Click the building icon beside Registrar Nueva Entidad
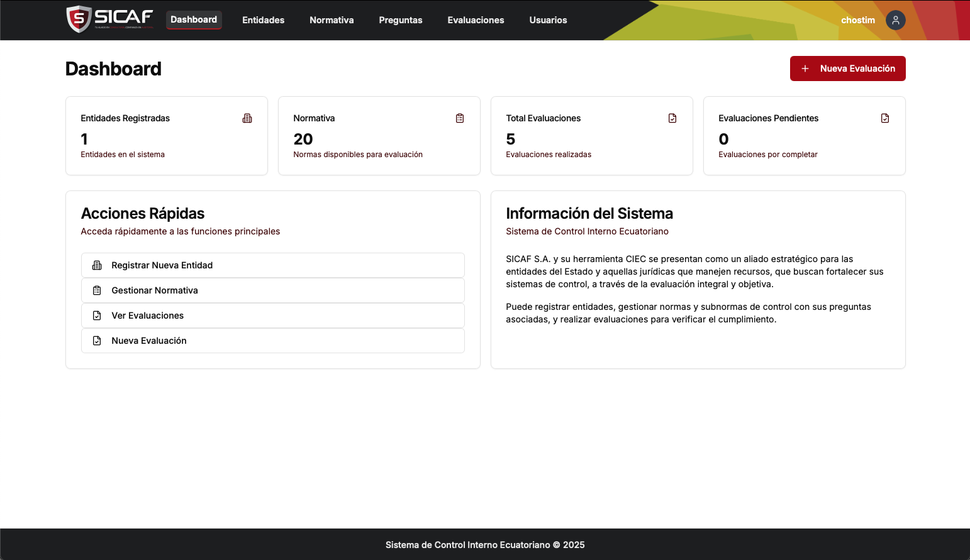The image size is (970, 560). click(97, 265)
